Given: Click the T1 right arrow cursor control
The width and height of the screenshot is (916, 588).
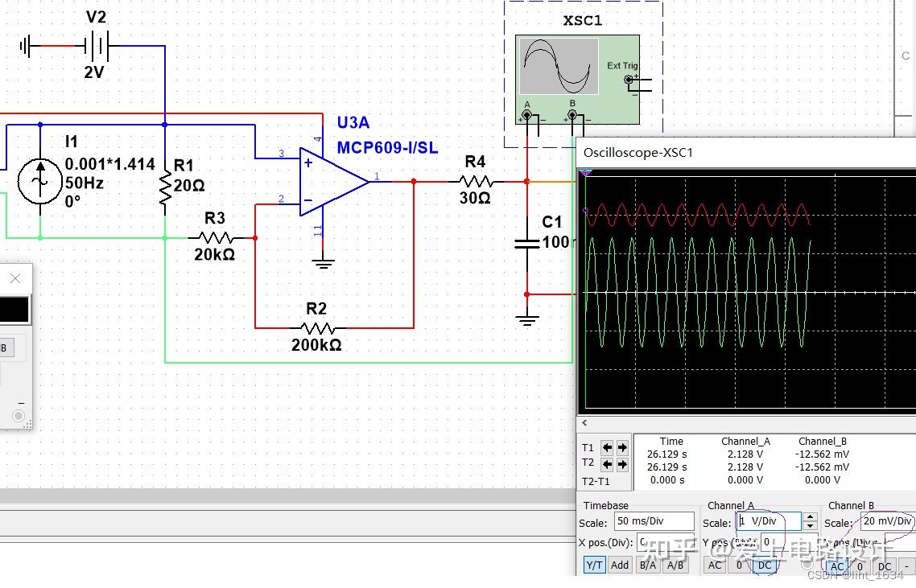Looking at the screenshot, I should [x=622, y=448].
